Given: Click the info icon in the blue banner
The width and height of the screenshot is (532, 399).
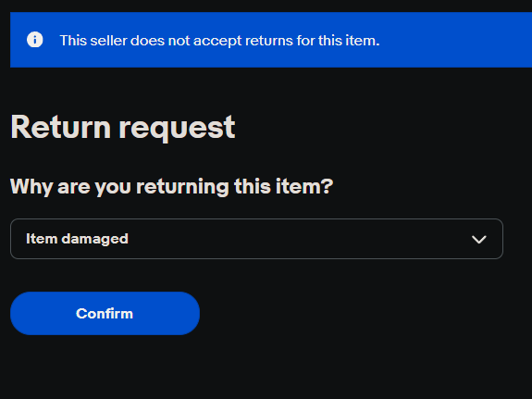Looking at the screenshot, I should [x=34, y=40].
